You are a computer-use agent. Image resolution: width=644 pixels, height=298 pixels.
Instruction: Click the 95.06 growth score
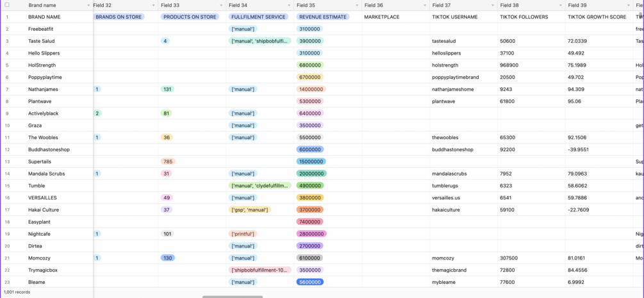coord(575,101)
